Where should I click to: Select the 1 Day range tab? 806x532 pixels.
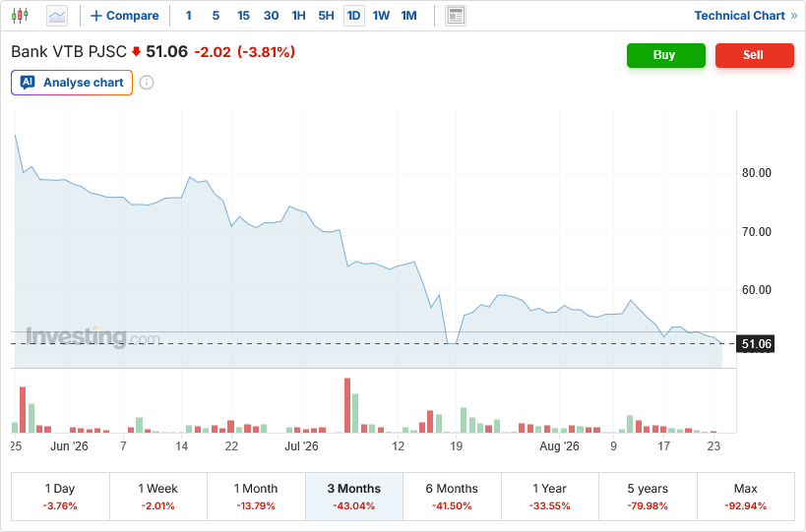[x=60, y=497]
